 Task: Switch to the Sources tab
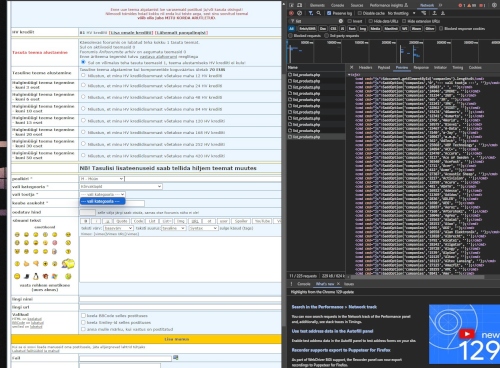[357, 5]
